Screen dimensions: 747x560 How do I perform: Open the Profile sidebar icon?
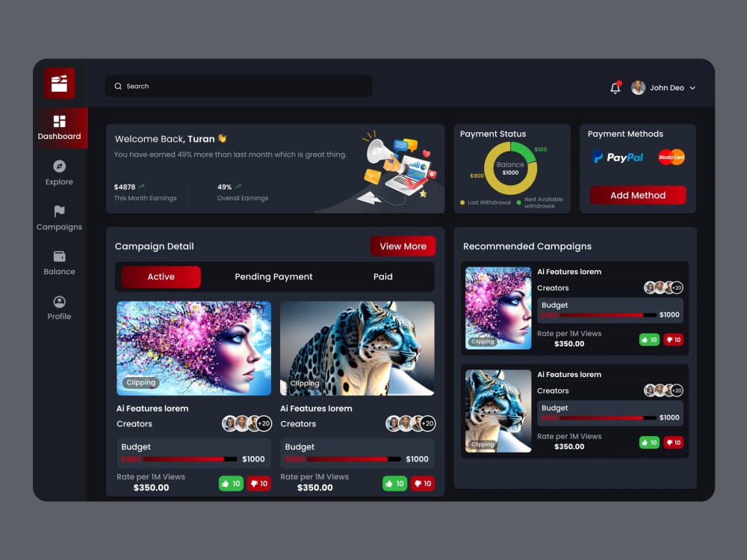[x=59, y=302]
